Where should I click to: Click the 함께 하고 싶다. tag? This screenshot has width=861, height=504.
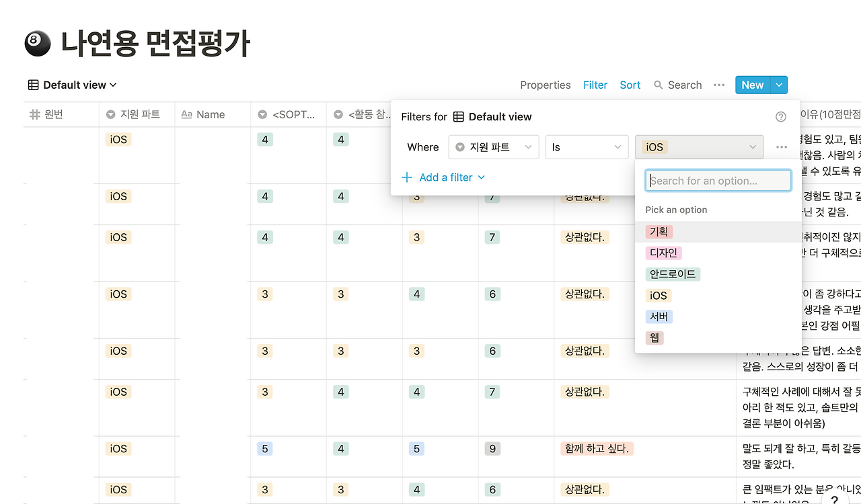tap(599, 449)
